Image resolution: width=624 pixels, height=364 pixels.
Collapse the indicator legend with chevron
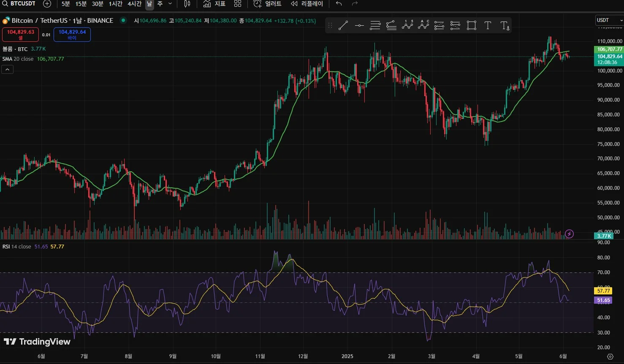[x=8, y=70]
